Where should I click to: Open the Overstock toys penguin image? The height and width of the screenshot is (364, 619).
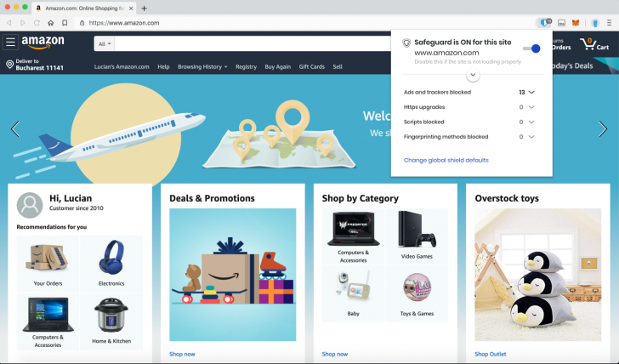537,275
